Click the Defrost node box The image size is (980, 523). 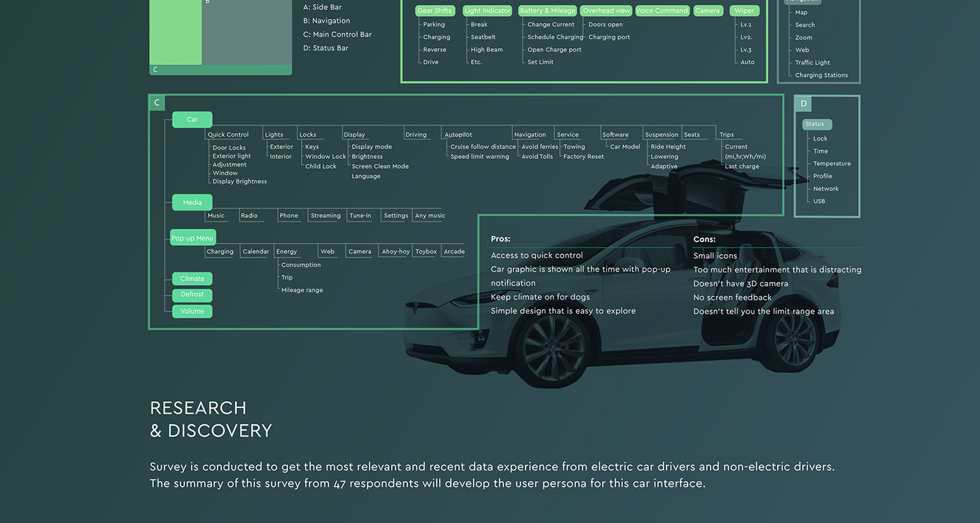(192, 295)
